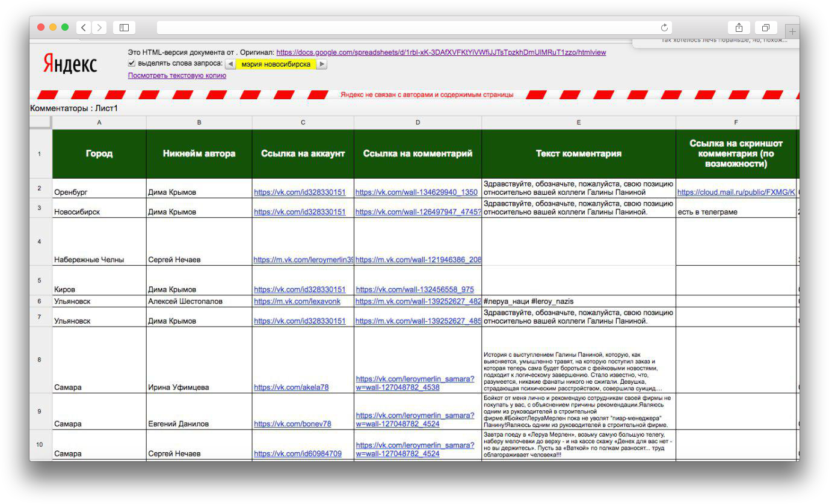The width and height of the screenshot is (829, 504).
Task: Open the m.vk.com/leroymerlin39 account link
Action: 304,260
